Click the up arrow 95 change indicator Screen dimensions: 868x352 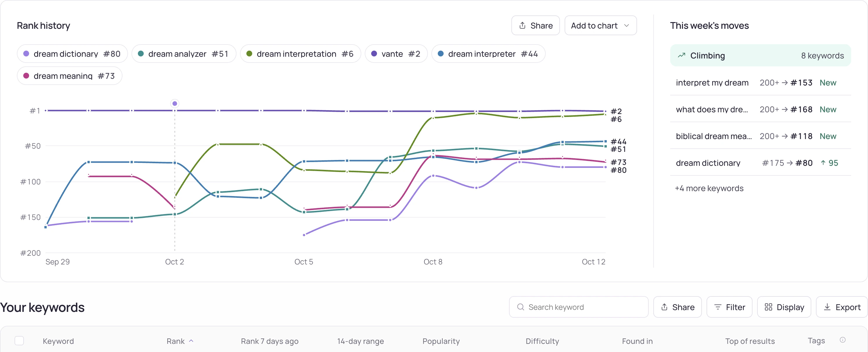point(829,163)
